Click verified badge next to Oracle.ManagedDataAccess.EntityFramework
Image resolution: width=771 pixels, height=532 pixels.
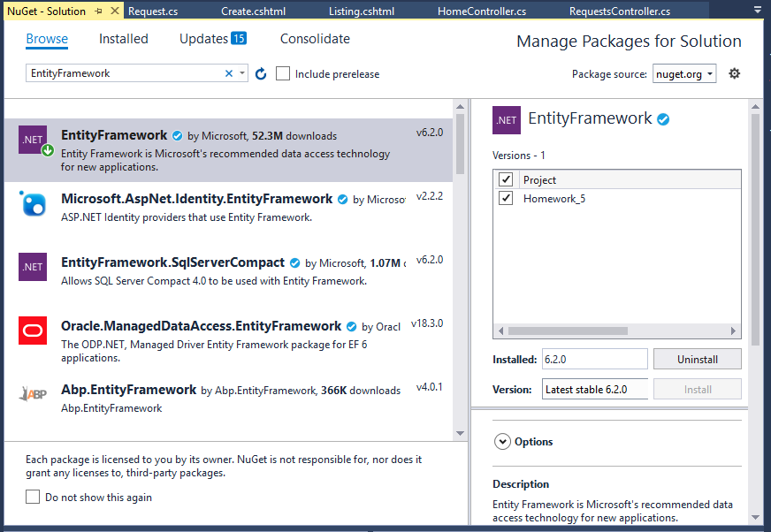(352, 326)
